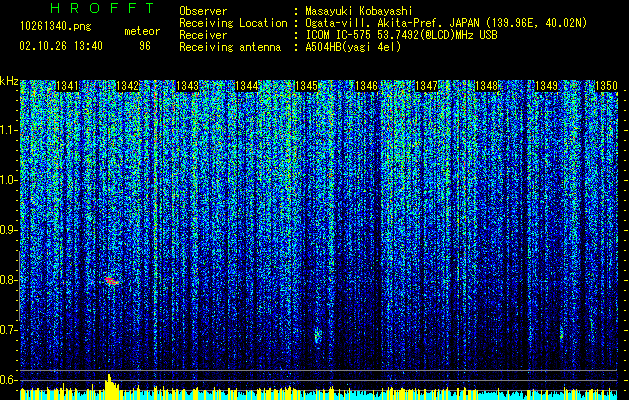Click the 1346 time marker
629x400 pixels.
pos(367,86)
